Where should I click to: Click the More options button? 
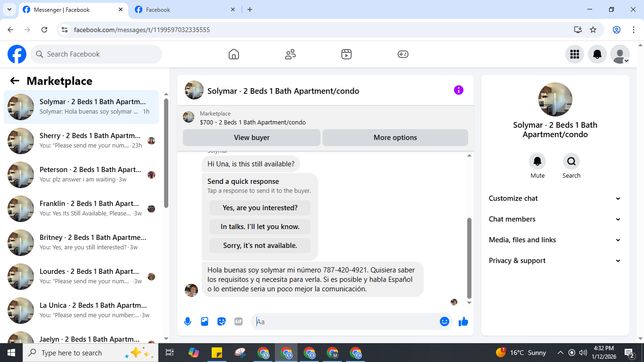point(395,138)
